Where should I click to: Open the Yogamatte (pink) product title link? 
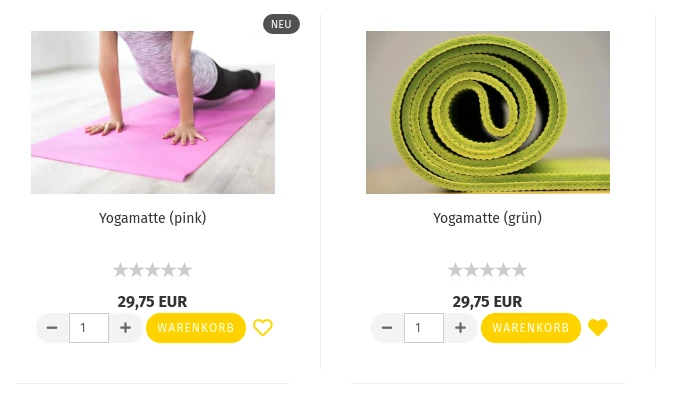click(152, 218)
